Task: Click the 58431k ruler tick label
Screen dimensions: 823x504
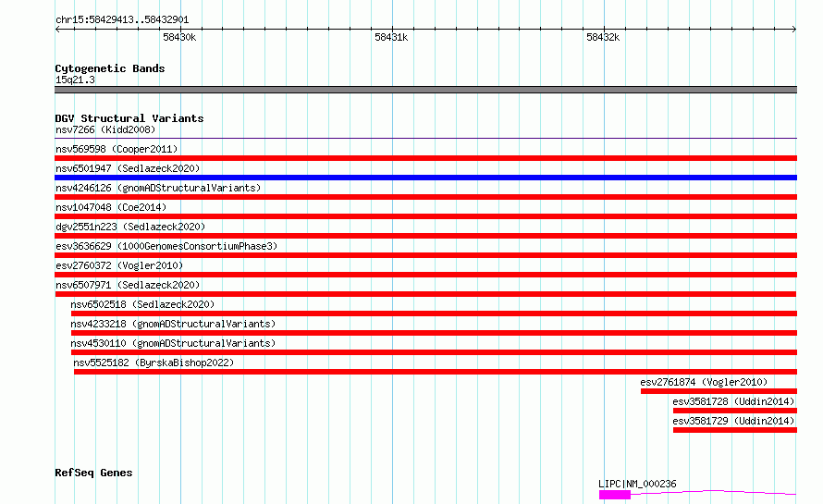Action: [391, 37]
